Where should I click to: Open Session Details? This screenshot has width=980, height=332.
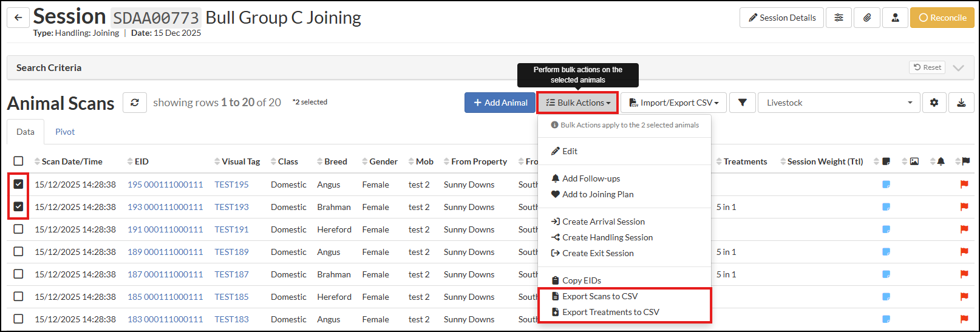tap(781, 18)
